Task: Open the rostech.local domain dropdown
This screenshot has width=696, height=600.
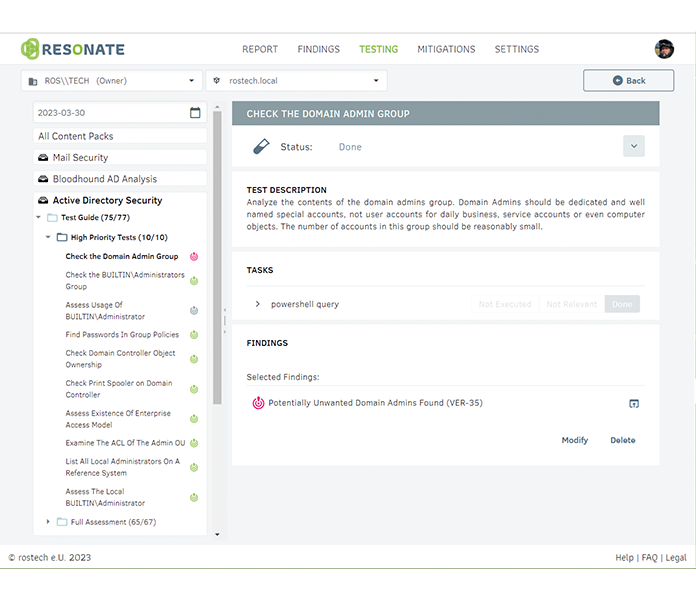Action: 296,81
